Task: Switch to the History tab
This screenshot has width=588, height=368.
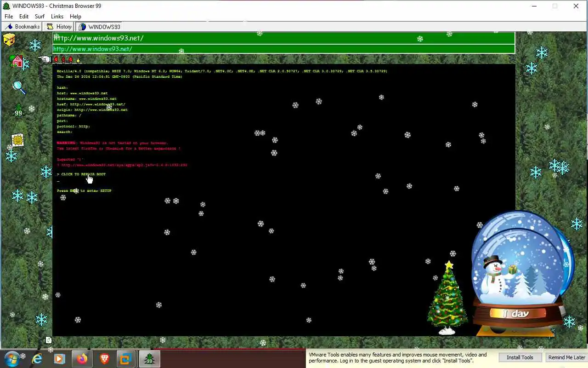Action: pyautogui.click(x=58, y=27)
